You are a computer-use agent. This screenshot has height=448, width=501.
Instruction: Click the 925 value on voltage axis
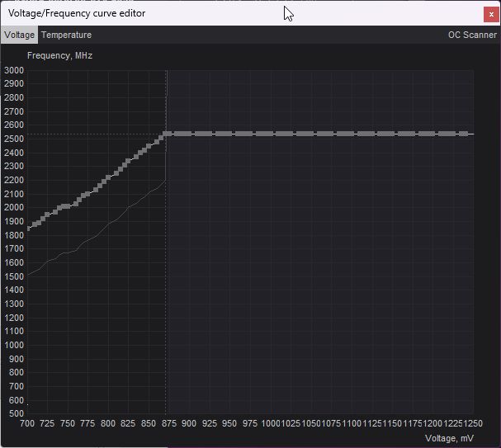click(210, 423)
